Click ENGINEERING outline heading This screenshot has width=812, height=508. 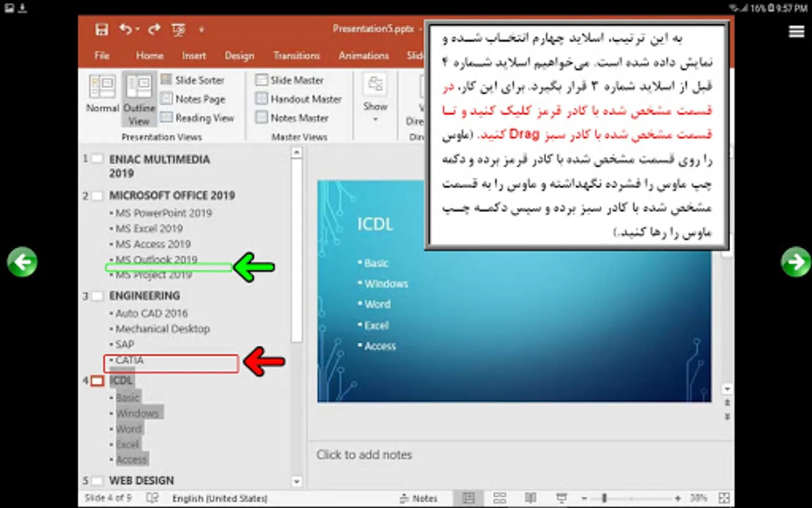click(x=144, y=296)
